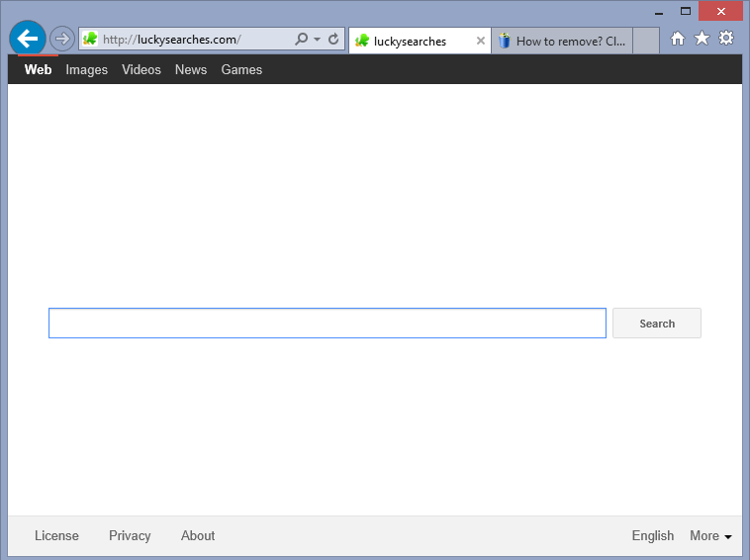
Task: Click the magnifier search icon in address bar
Action: pyautogui.click(x=302, y=39)
